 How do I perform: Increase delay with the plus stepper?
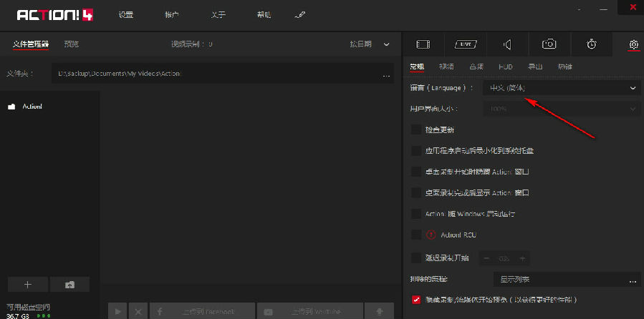[x=522, y=258]
